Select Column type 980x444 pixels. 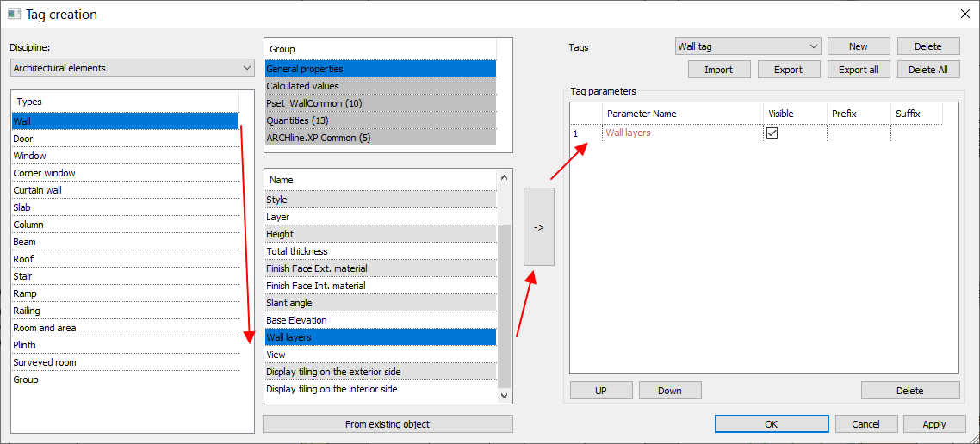[x=125, y=225]
